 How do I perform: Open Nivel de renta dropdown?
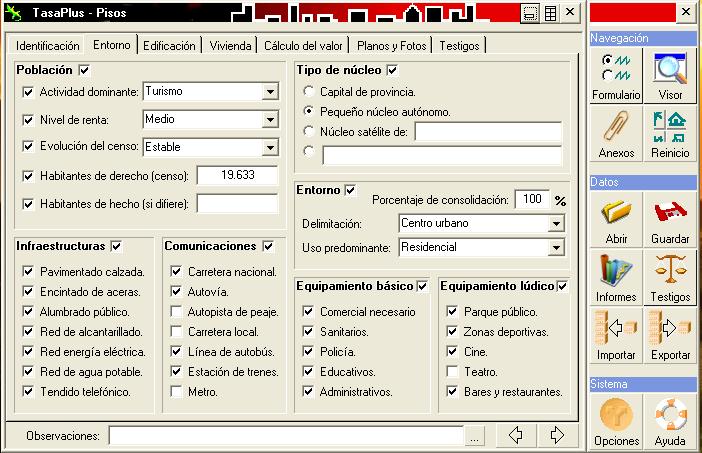coord(270,120)
